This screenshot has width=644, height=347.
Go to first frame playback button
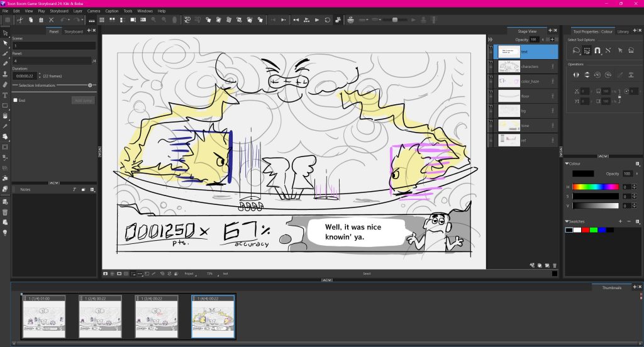(296, 19)
